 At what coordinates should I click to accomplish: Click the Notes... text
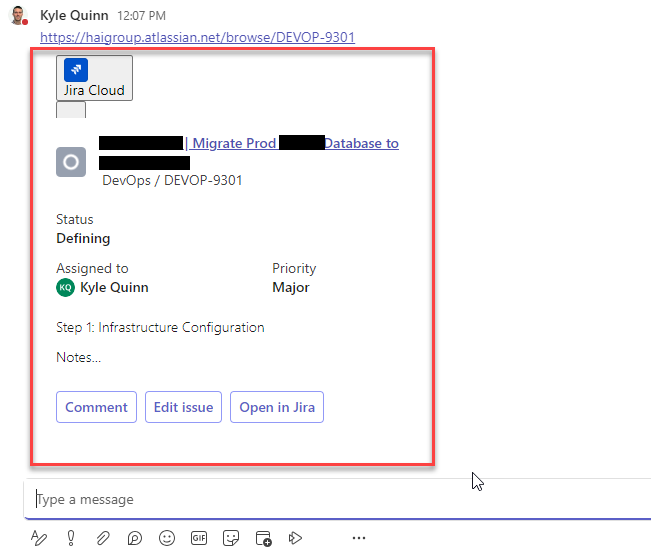tap(78, 357)
